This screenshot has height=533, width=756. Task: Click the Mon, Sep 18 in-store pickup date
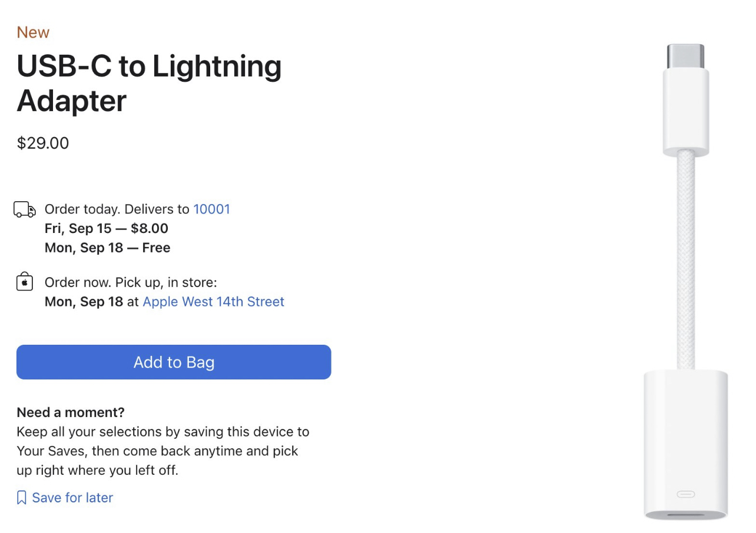84,302
